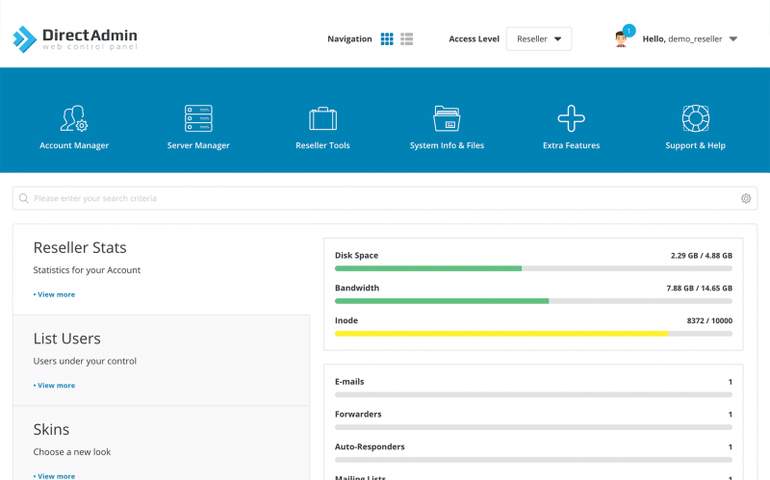
Task: Open the notification badge on avatar
Action: click(629, 30)
